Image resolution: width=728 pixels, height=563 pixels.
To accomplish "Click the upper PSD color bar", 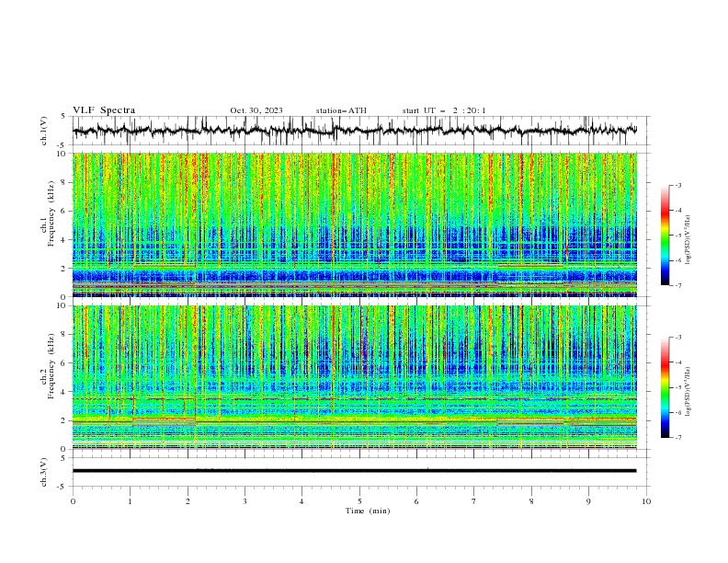I will click(x=665, y=236).
